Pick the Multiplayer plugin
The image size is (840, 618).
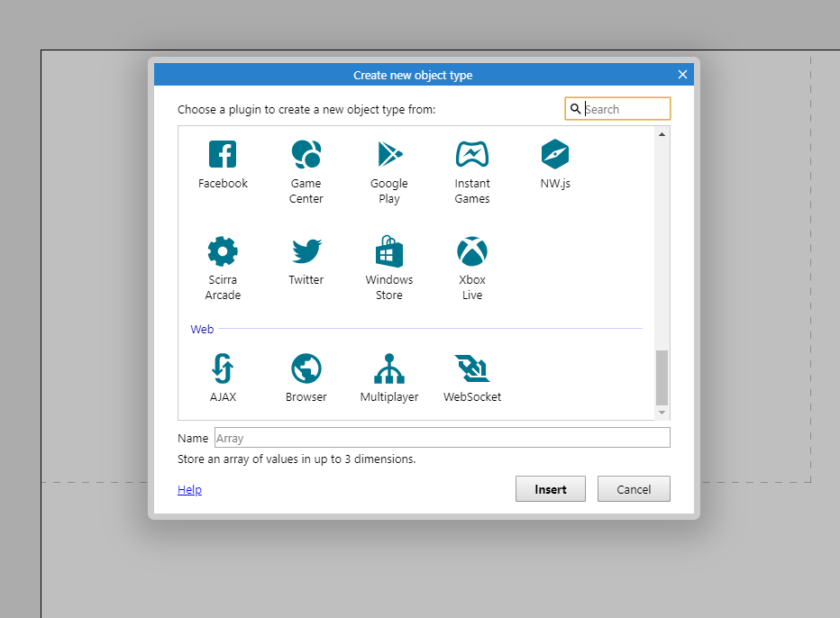[x=389, y=368]
